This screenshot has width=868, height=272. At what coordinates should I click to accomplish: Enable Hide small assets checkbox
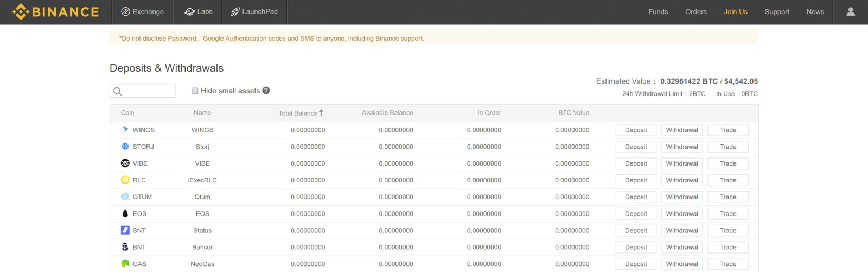tap(195, 91)
